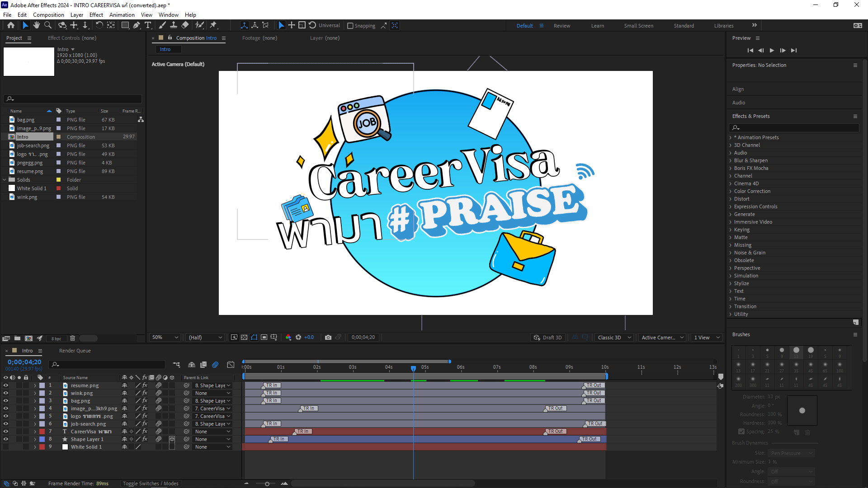Click Toggle Switches / Modes button
The width and height of the screenshot is (868, 488).
tap(151, 483)
